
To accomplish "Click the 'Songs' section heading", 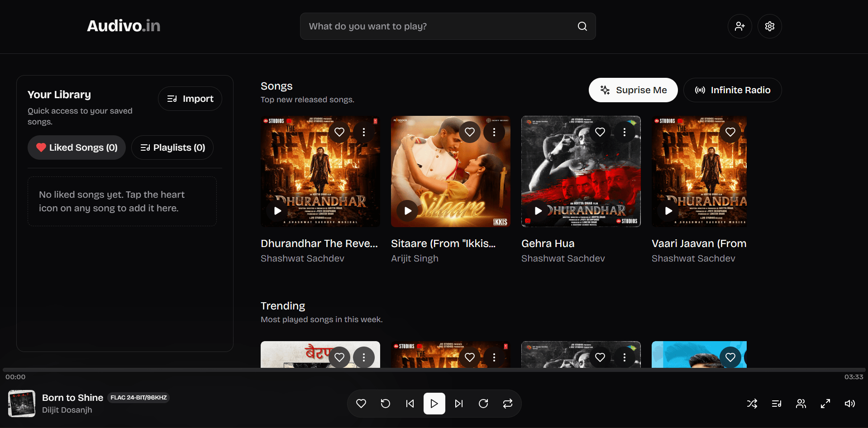I will coord(277,86).
